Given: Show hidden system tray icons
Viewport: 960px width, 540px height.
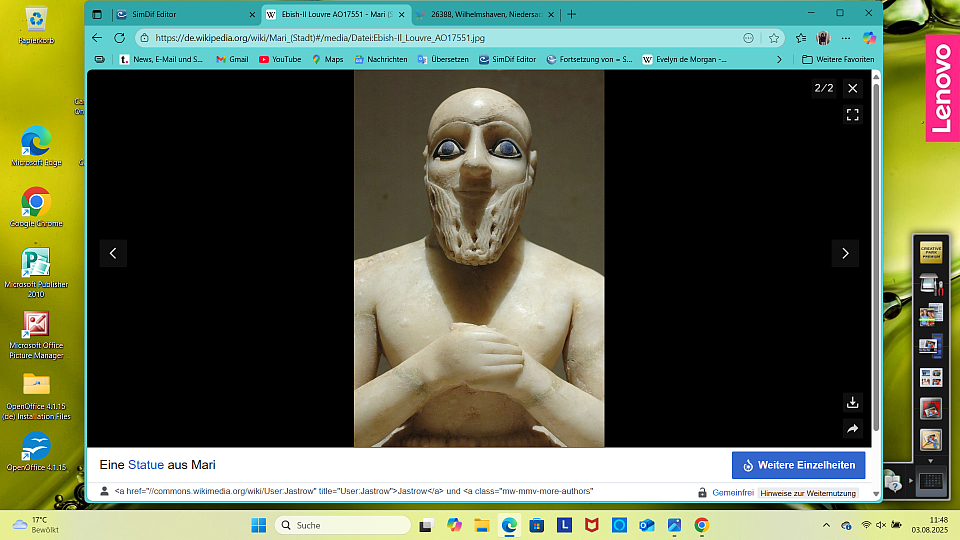Looking at the screenshot, I should tap(826, 525).
